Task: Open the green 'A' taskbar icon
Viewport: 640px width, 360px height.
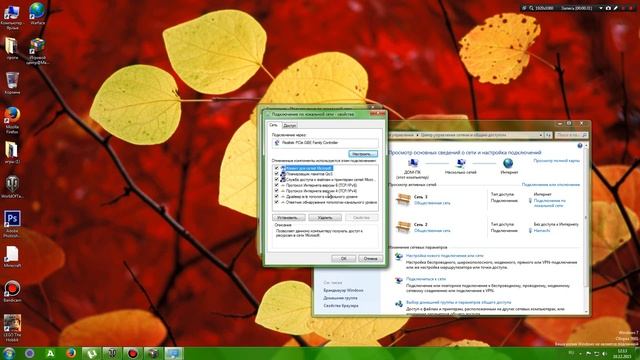Action: point(50,353)
